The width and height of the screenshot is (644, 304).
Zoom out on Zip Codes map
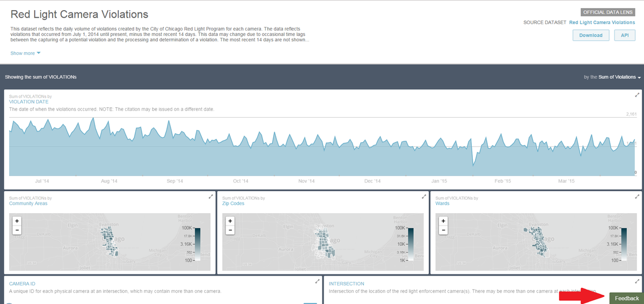(230, 230)
